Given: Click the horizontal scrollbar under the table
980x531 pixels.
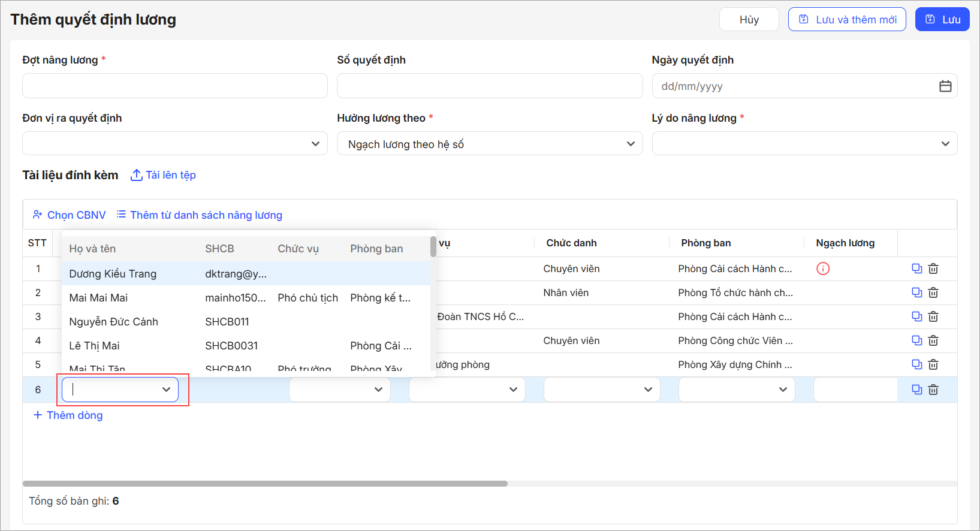Looking at the screenshot, I should pyautogui.click(x=265, y=484).
